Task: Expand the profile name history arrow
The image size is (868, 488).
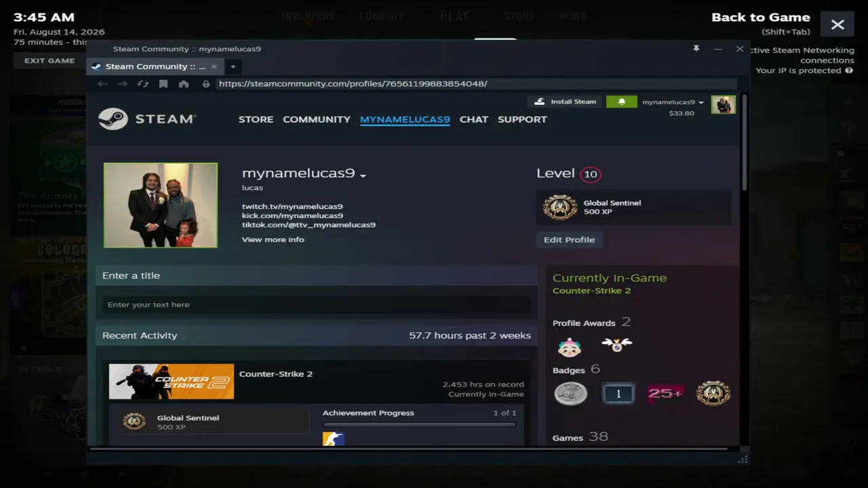Action: (363, 175)
